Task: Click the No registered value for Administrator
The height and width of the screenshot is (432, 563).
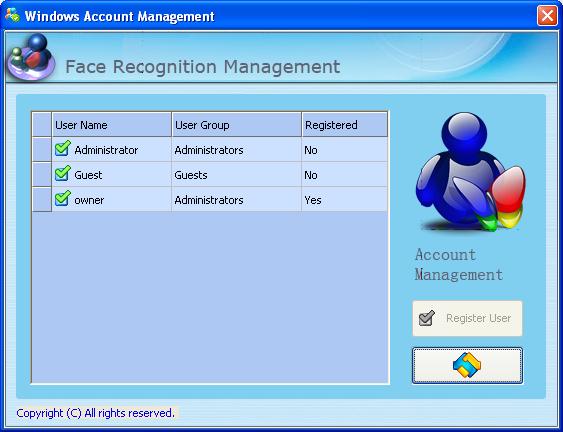Action: click(x=345, y=149)
